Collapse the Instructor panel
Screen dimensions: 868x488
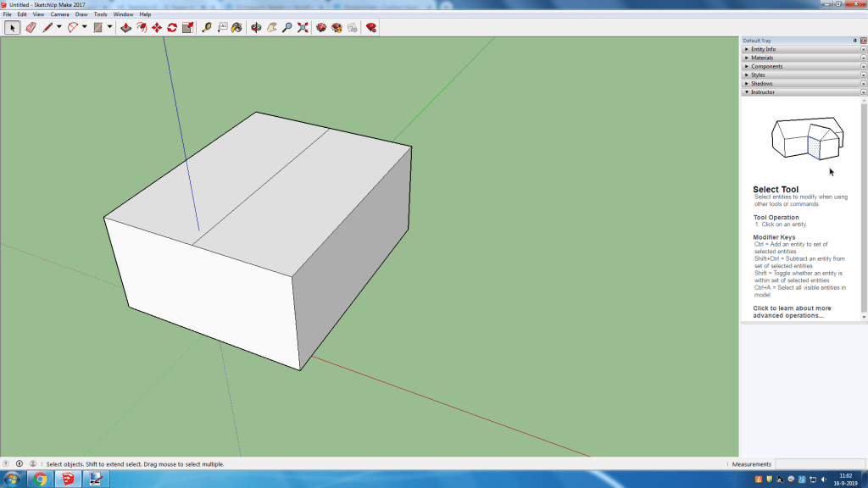click(x=763, y=91)
